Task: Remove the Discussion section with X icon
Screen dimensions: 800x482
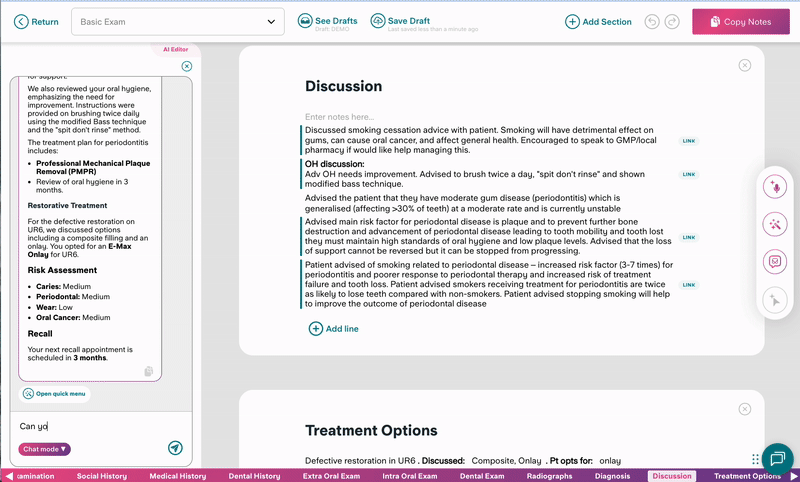Action: tap(744, 65)
